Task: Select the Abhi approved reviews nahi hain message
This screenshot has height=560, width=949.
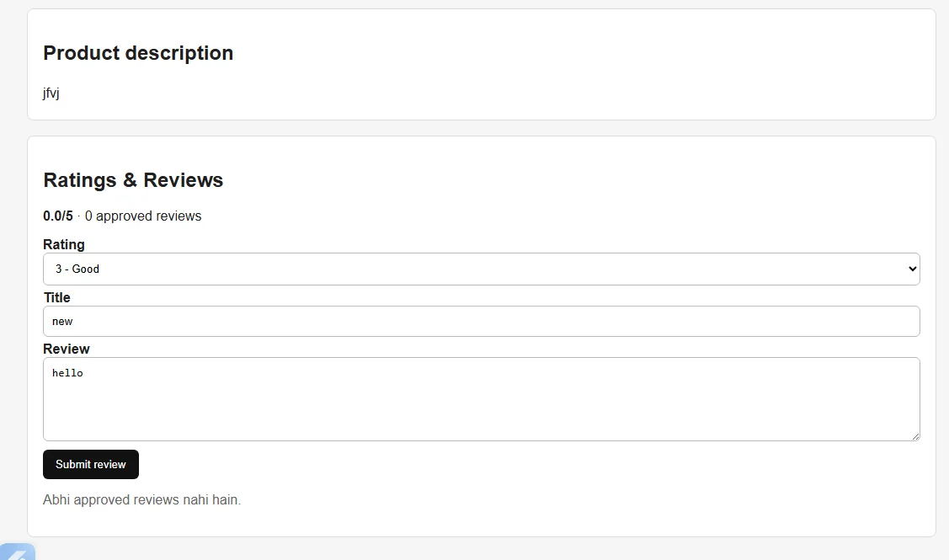Action: click(141, 500)
